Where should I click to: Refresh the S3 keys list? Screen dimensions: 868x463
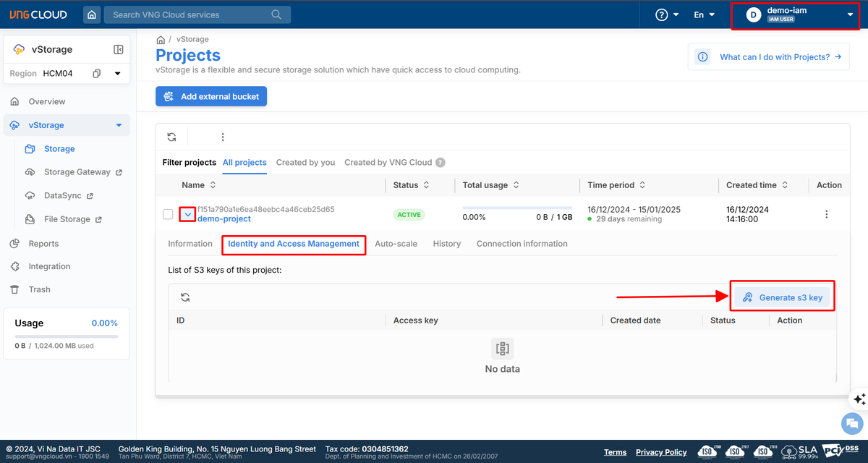click(x=185, y=297)
